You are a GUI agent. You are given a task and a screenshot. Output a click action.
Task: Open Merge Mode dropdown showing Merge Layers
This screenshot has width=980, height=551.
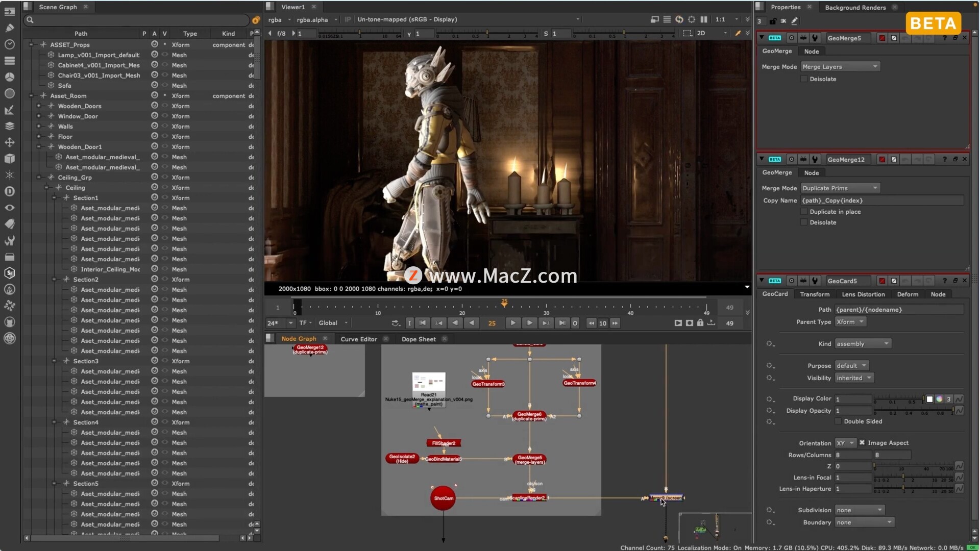click(840, 67)
